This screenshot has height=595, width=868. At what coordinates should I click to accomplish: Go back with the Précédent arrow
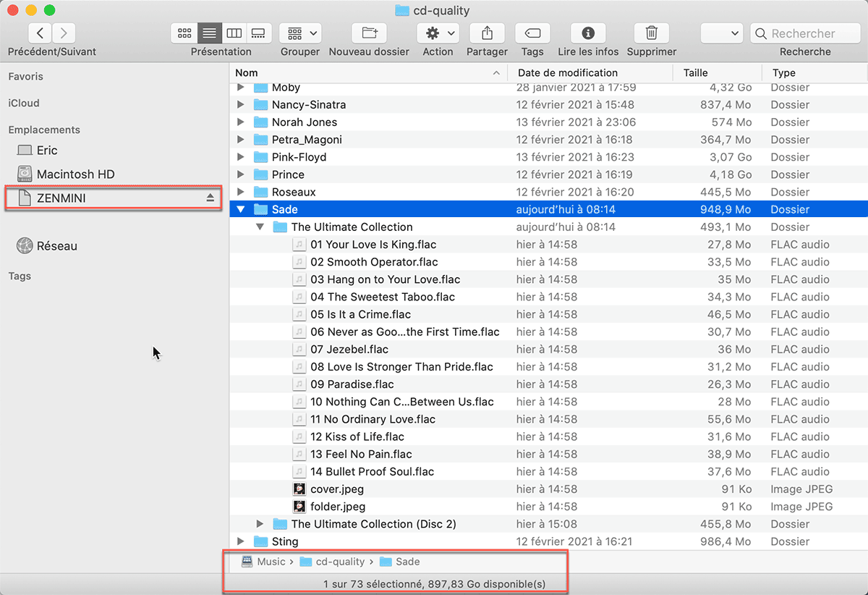[41, 33]
